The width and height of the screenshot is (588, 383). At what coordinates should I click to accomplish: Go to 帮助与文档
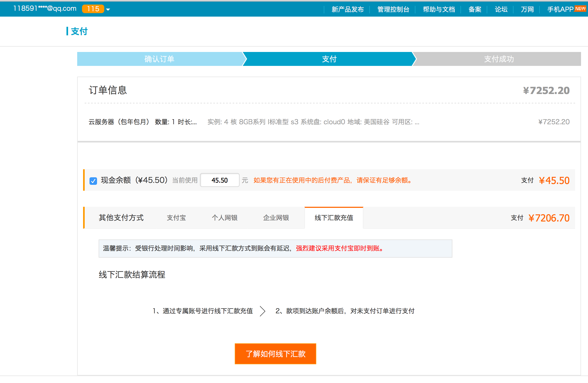439,9
